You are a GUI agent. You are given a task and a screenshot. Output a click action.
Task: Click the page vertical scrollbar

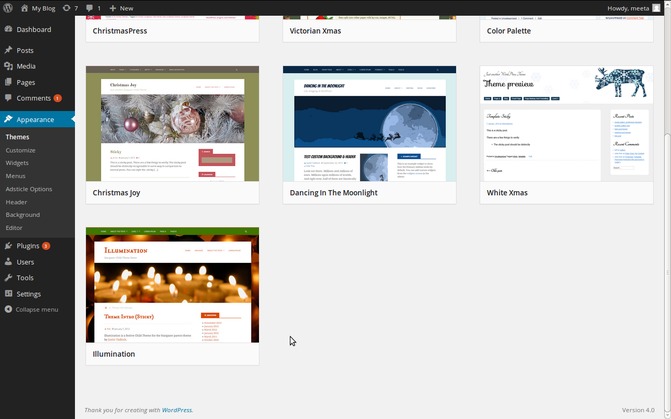click(x=667, y=274)
